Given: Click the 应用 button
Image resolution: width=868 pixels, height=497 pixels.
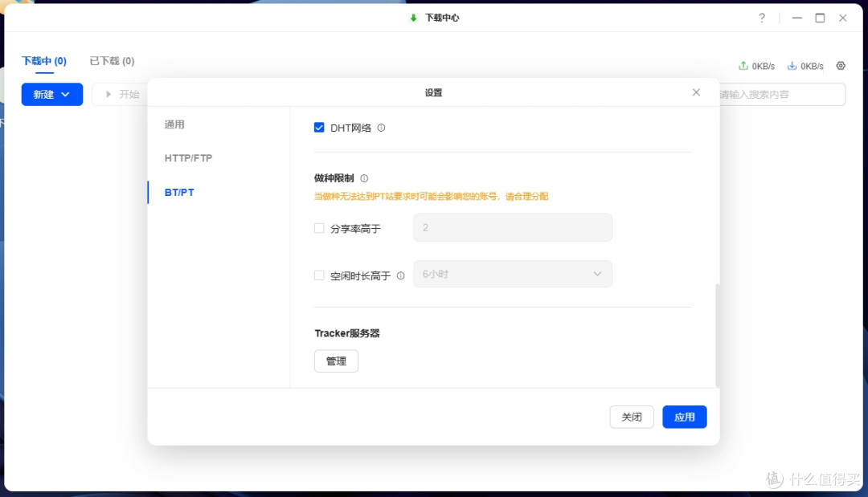Looking at the screenshot, I should coord(684,417).
